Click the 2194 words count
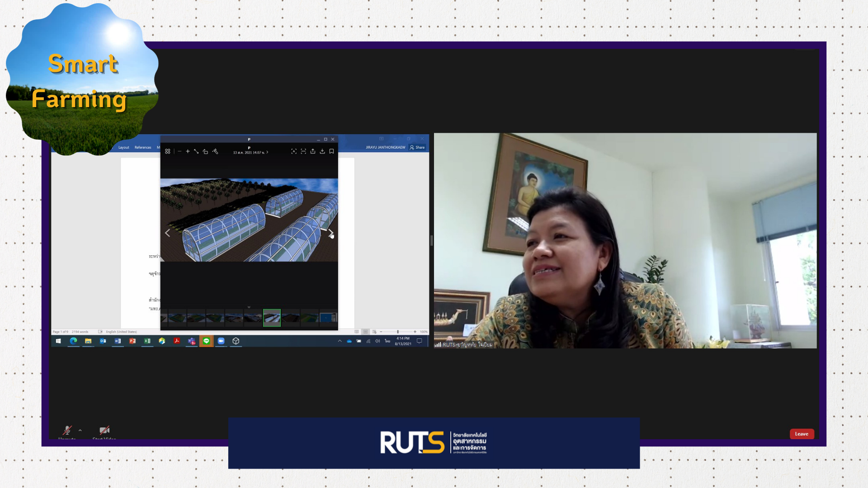 (80, 332)
